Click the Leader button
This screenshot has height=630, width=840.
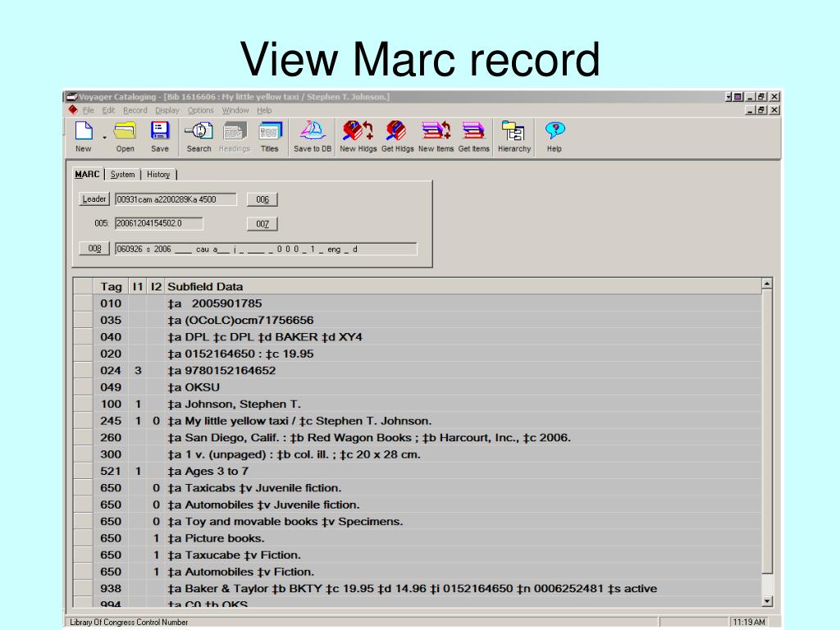(x=94, y=199)
